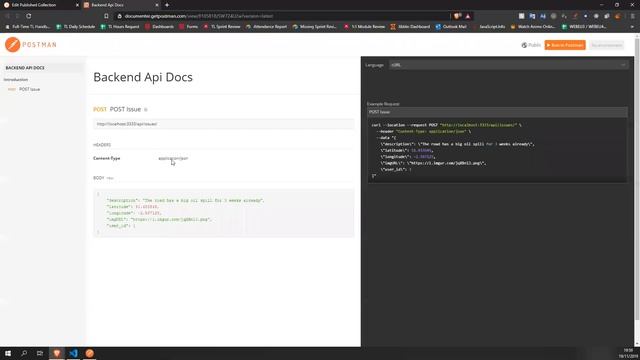The image size is (640, 360).
Task: Open the JavaScript.info bookmark
Action: click(492, 27)
